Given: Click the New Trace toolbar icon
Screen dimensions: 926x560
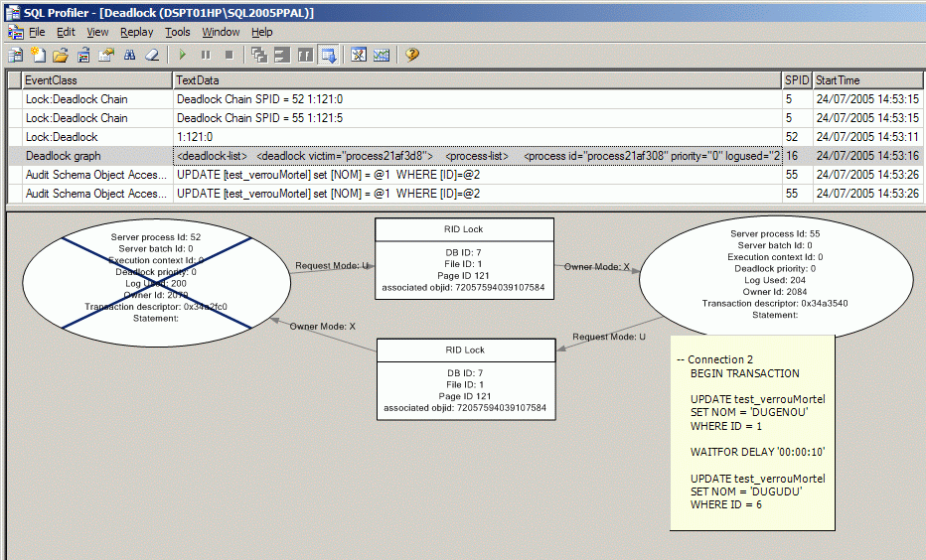Looking at the screenshot, I should coord(15,55).
